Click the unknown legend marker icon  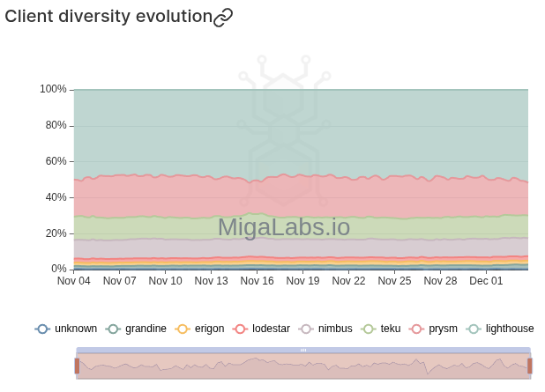pos(42,329)
